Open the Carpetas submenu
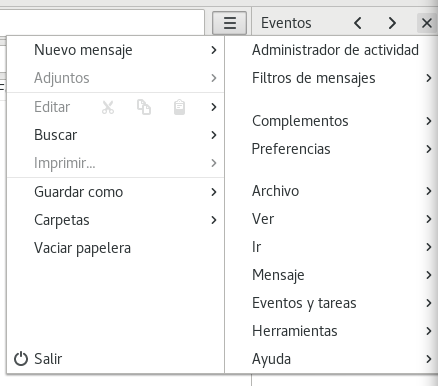Image resolution: width=438 pixels, height=386 pixels. point(115,220)
